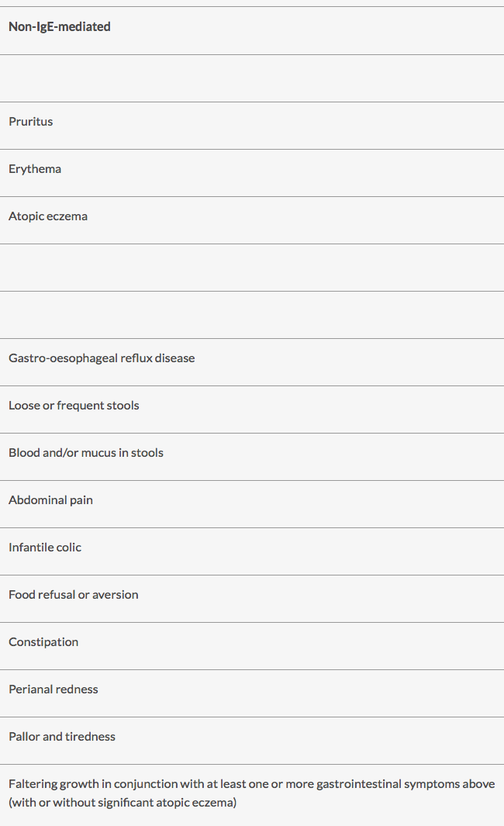Select the Erythema row
This screenshot has height=826, width=504.
click(x=252, y=173)
